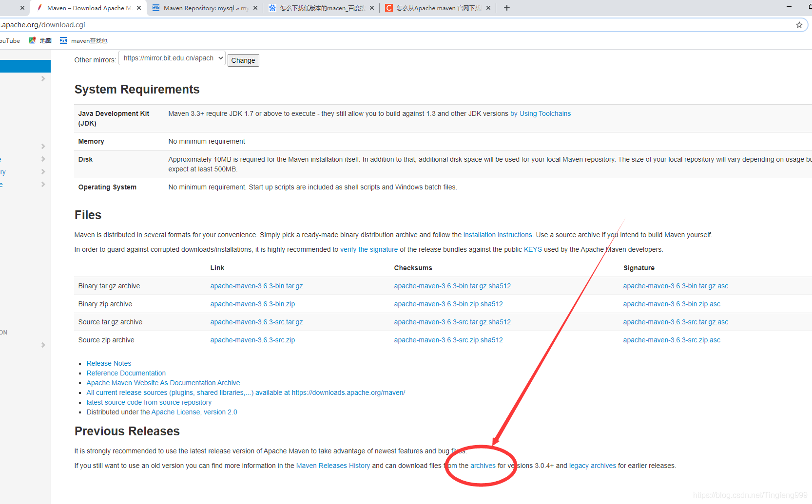Open the 地图 bookmark
The width and height of the screenshot is (812, 504).
click(x=40, y=40)
